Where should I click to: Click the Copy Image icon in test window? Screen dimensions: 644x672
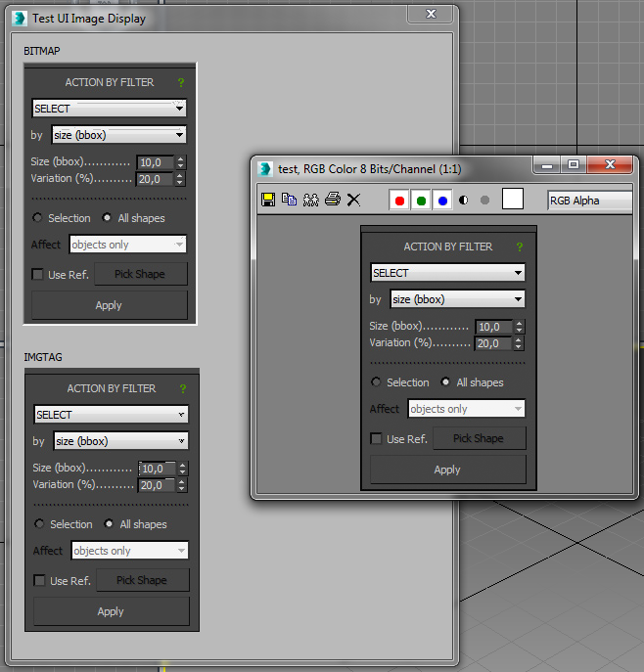coord(289,200)
